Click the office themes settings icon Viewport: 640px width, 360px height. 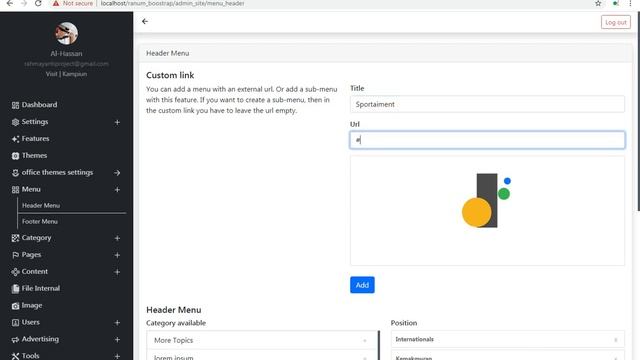click(x=15, y=173)
